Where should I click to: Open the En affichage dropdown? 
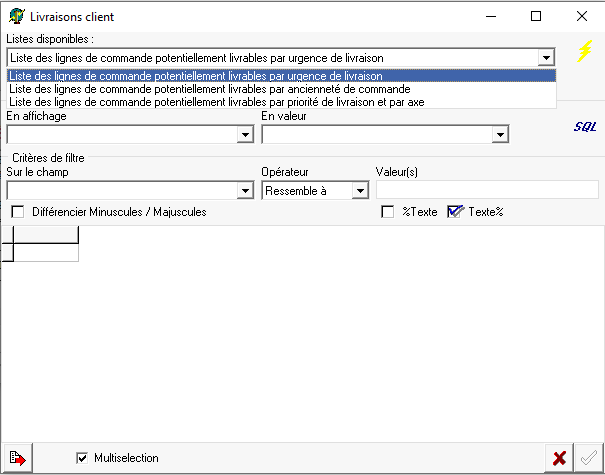point(244,134)
